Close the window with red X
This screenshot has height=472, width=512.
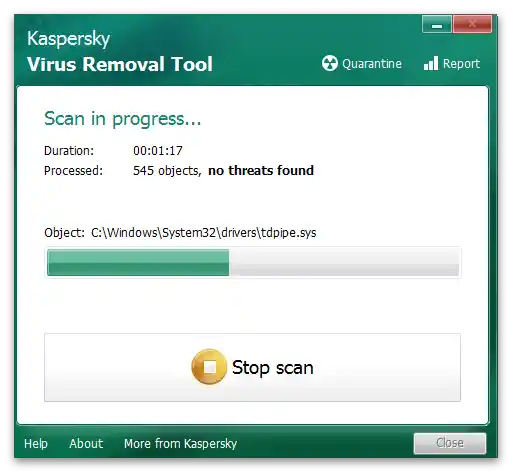(472, 24)
